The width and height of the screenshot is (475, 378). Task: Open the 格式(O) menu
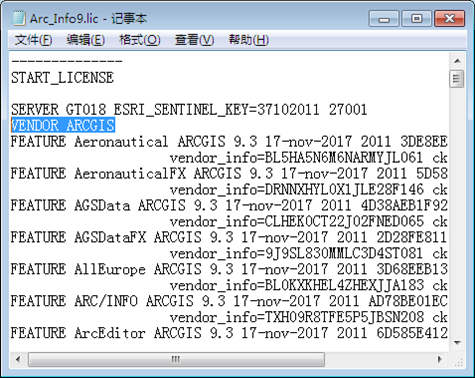(140, 40)
